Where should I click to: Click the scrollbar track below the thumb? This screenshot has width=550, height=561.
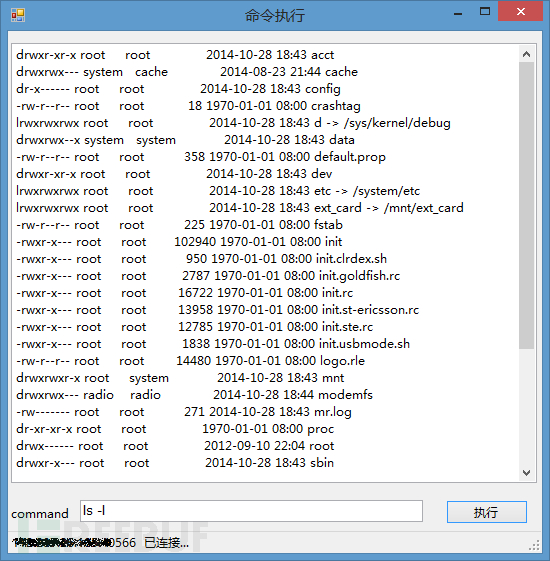coord(526,407)
